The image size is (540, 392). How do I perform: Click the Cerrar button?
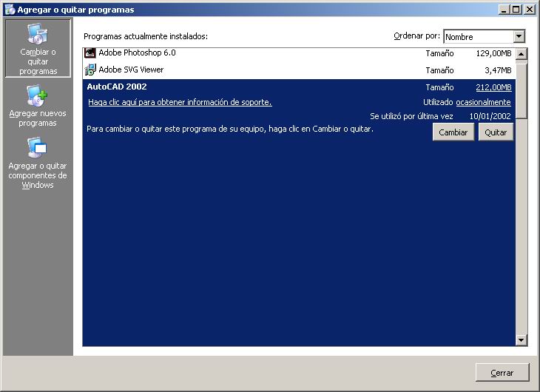click(502, 373)
